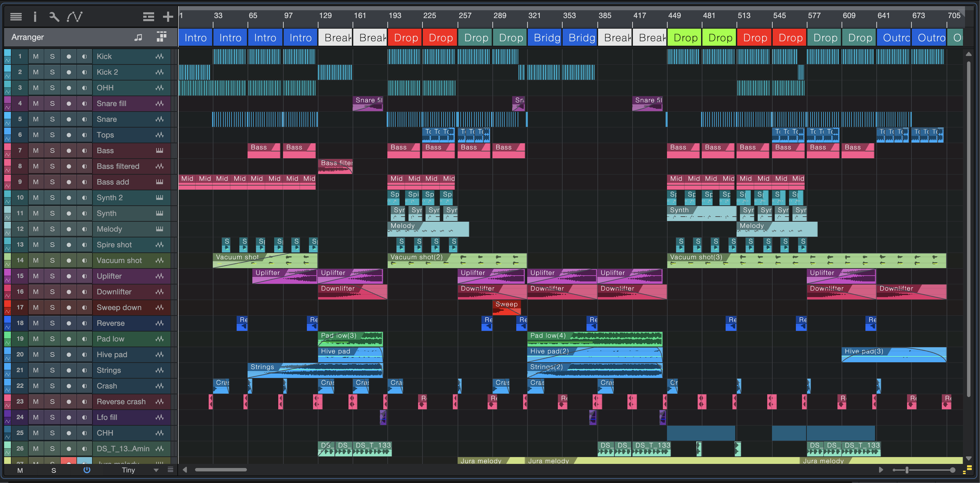Open the track list hamburger icon
The height and width of the screenshot is (483, 980).
[x=16, y=16]
